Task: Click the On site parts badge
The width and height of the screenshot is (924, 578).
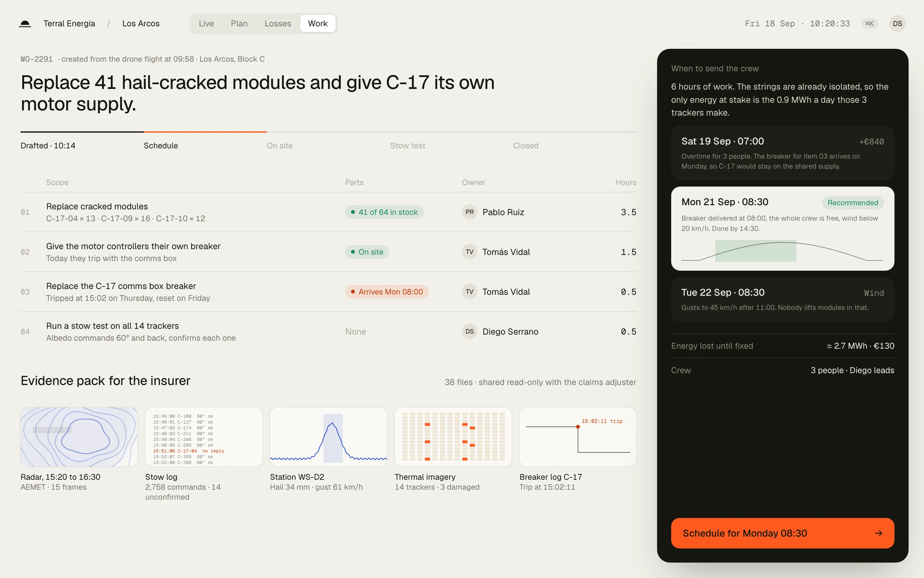Action: tap(367, 252)
